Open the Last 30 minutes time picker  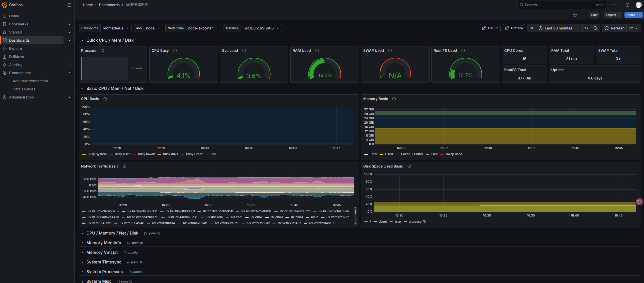(x=558, y=28)
